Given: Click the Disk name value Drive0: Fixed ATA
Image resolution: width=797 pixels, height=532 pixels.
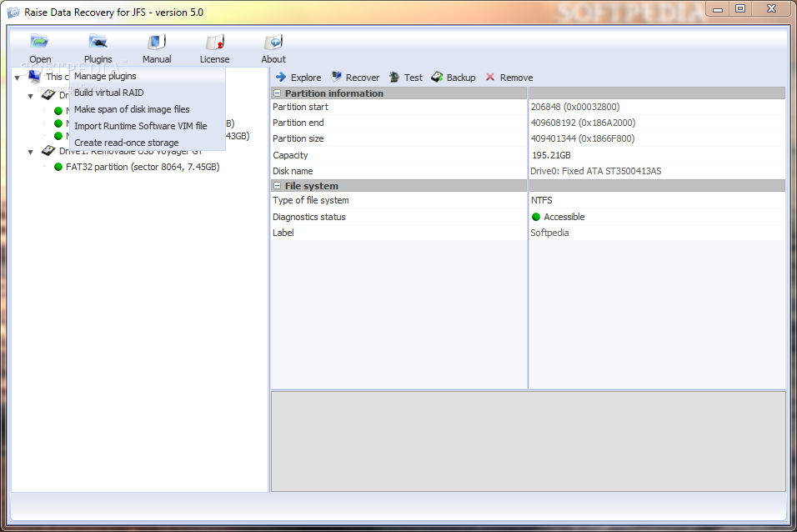Looking at the screenshot, I should coord(596,171).
